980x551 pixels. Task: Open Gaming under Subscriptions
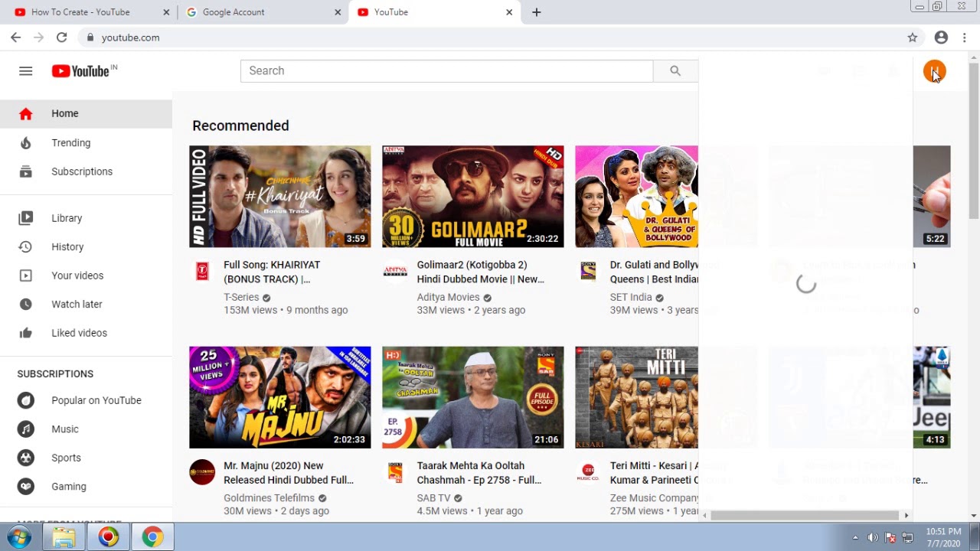coord(86,487)
